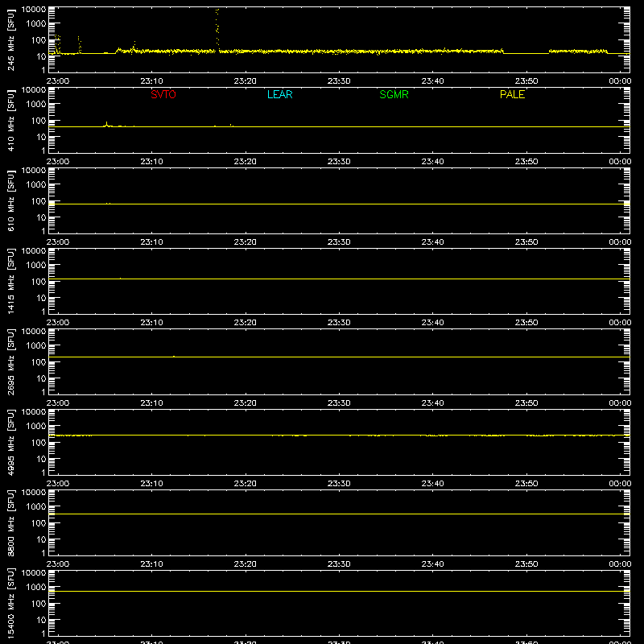Viewport: 644px width, 644px height.
Task: Click the 23:40 tick label below 245 MHz panel
Action: pyautogui.click(x=432, y=81)
